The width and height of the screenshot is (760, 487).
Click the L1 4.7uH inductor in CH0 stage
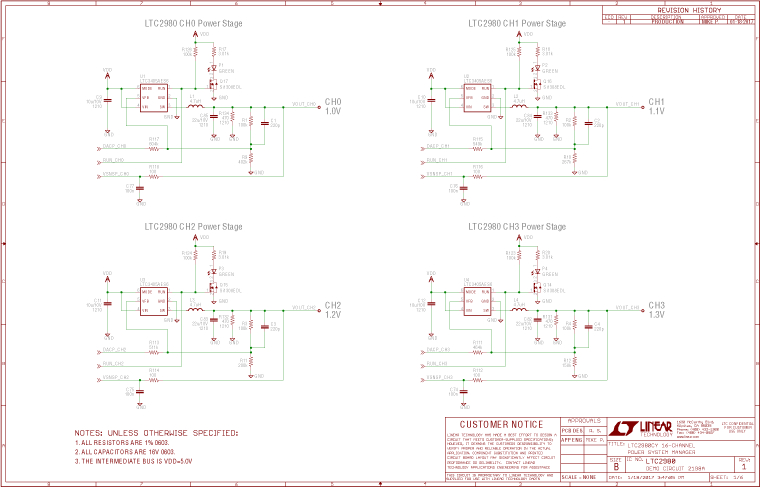195,106
